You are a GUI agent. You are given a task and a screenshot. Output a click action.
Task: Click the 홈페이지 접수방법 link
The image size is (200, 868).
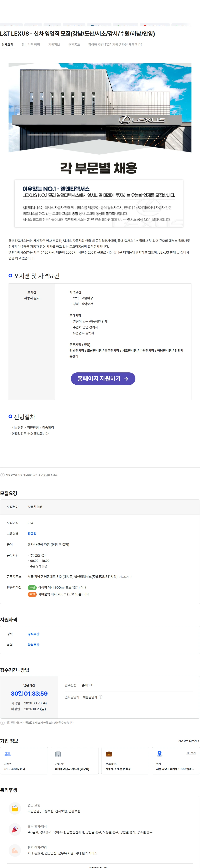pos(87,685)
